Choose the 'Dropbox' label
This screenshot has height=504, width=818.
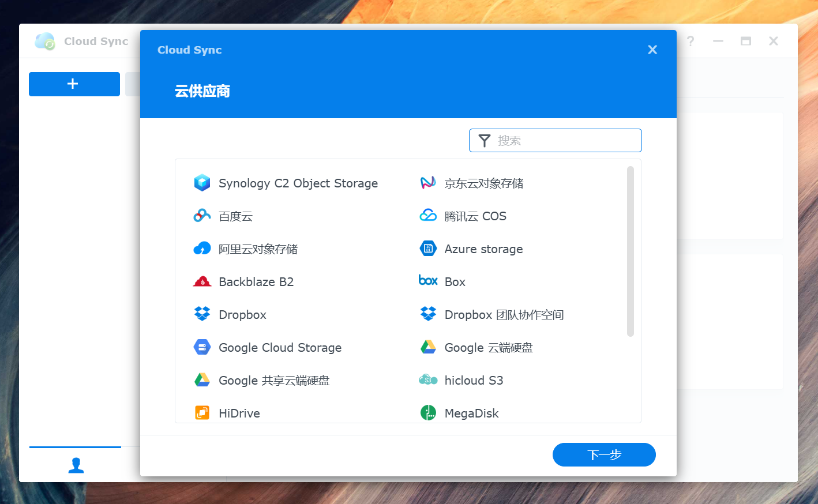[x=242, y=315]
